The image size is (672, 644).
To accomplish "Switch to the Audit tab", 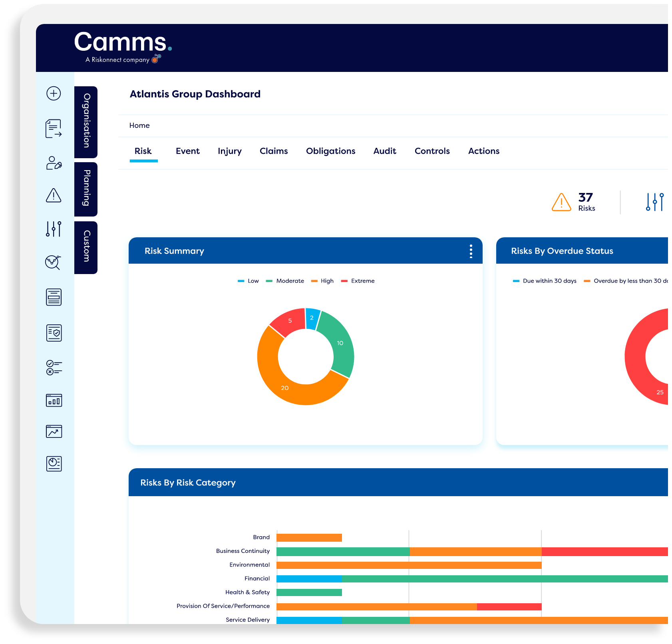I will pos(384,151).
